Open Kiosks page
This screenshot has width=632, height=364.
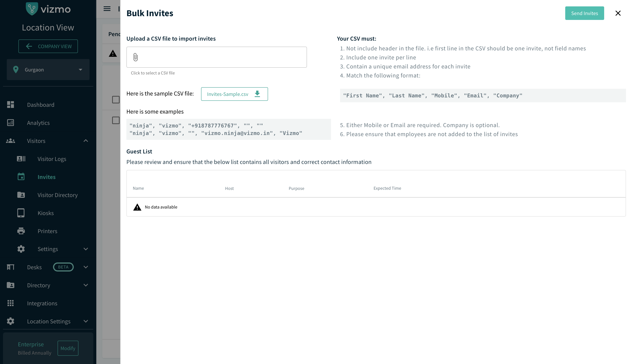coord(48,213)
